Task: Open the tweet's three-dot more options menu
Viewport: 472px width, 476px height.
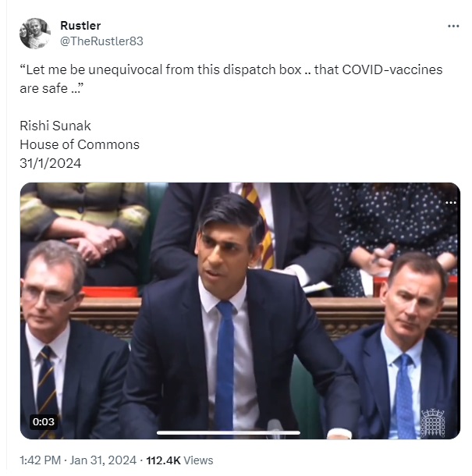Action: pyautogui.click(x=453, y=26)
